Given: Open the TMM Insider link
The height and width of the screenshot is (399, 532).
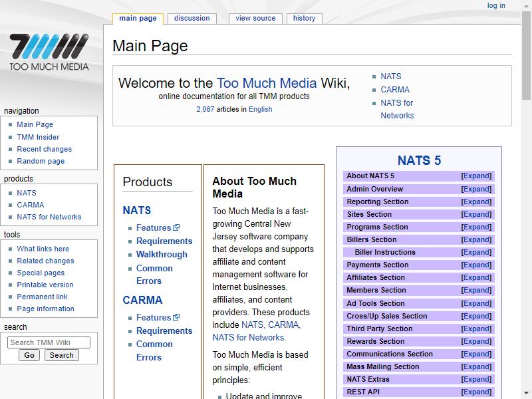Looking at the screenshot, I should tap(38, 137).
